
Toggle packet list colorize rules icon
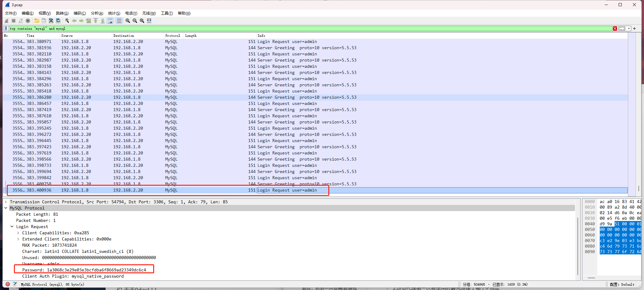coord(119,21)
